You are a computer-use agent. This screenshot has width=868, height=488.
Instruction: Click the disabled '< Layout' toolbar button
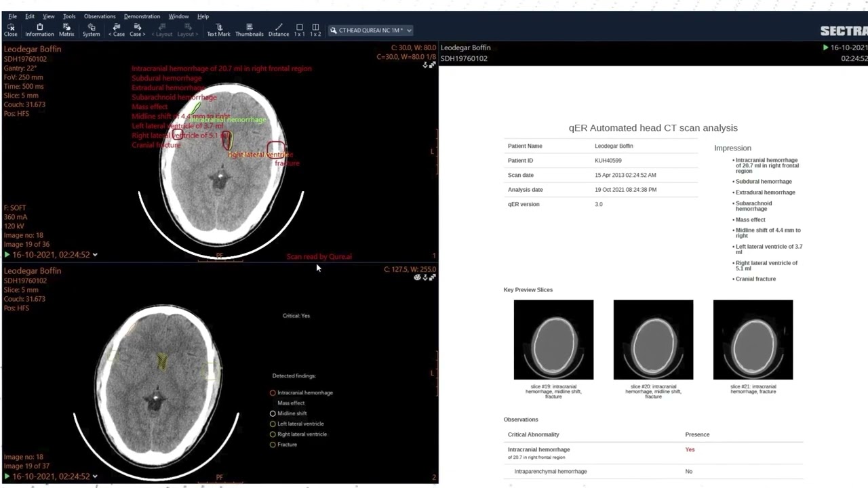click(161, 30)
